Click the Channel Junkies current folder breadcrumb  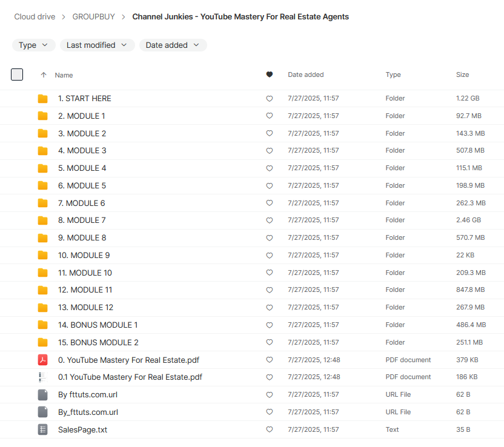(x=240, y=17)
